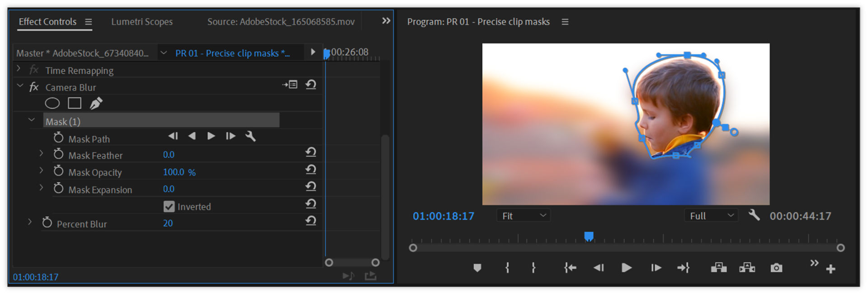Track selected mask backward
The width and height of the screenshot is (868, 295).
pos(192,136)
